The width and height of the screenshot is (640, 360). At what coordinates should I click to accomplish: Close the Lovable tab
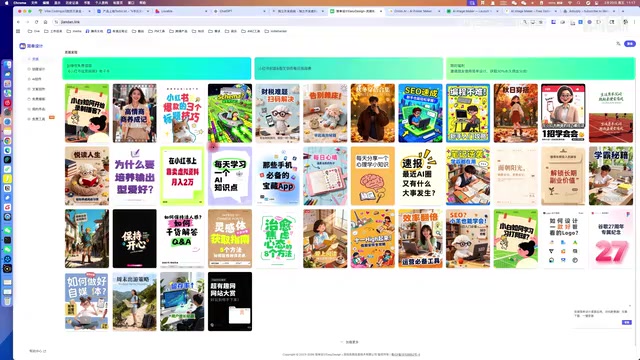tap(205, 11)
